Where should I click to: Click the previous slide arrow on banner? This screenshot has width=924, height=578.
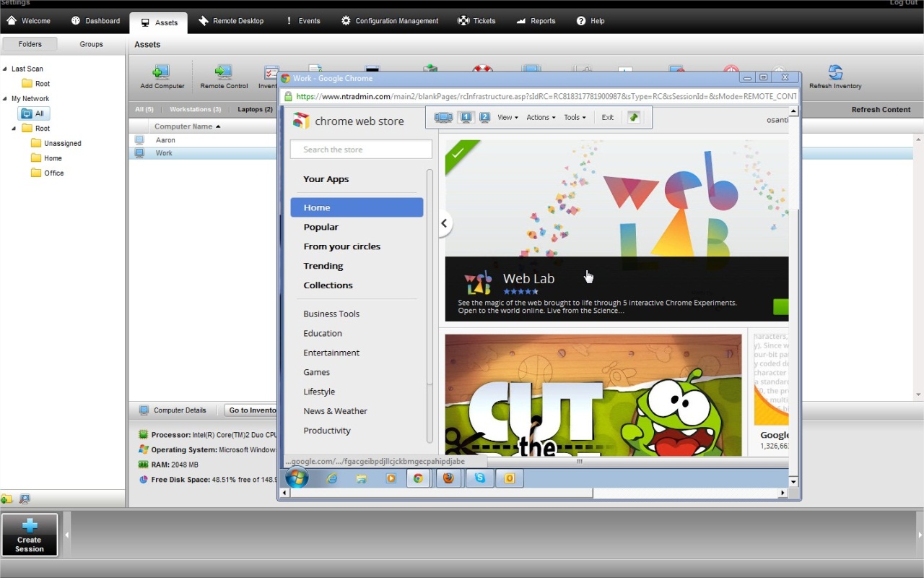point(445,223)
